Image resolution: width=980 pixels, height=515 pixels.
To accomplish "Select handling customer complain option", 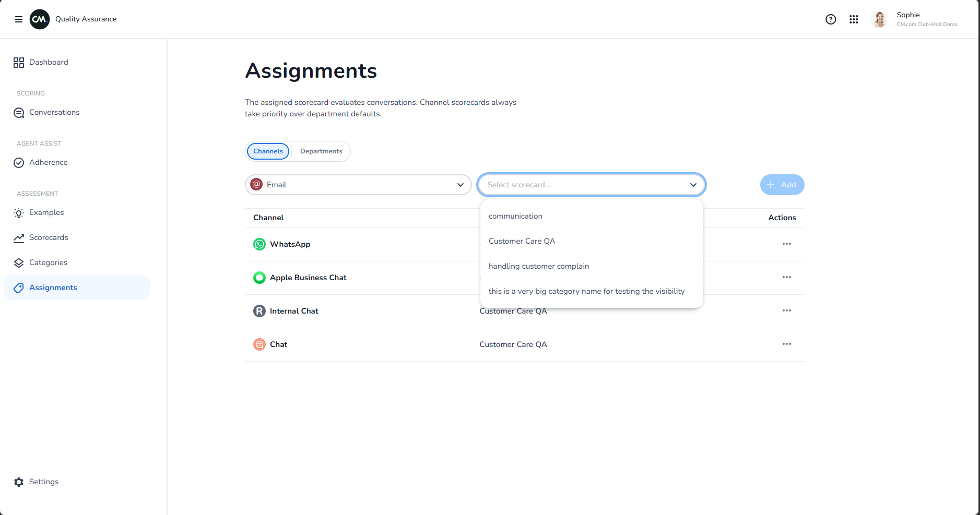I will click(x=592, y=266).
